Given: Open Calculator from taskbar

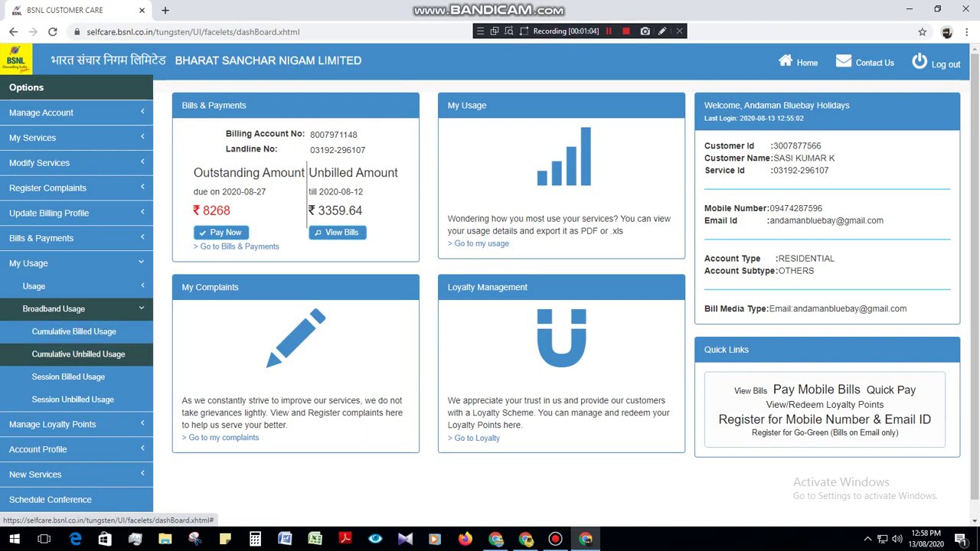Looking at the screenshot, I should pos(255,539).
